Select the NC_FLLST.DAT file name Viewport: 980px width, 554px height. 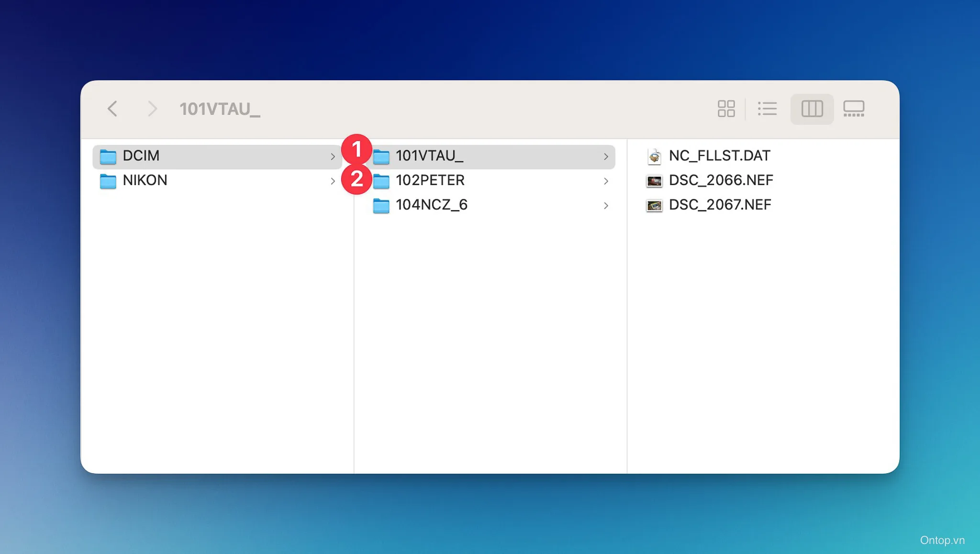coord(720,155)
